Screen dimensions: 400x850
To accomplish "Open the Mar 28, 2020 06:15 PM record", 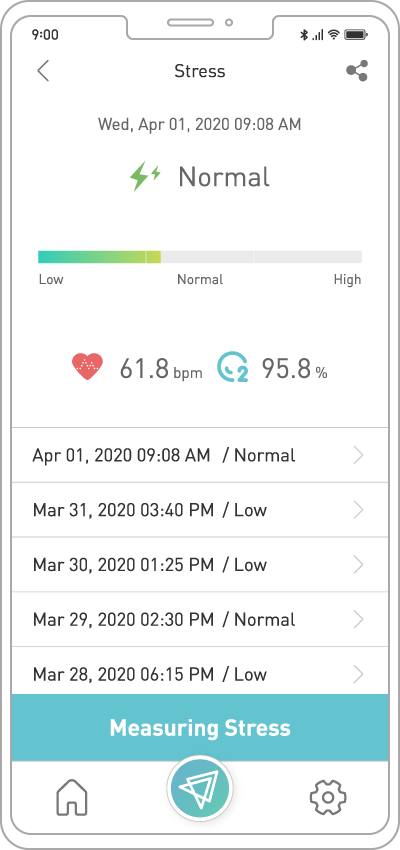I will tap(200, 671).
